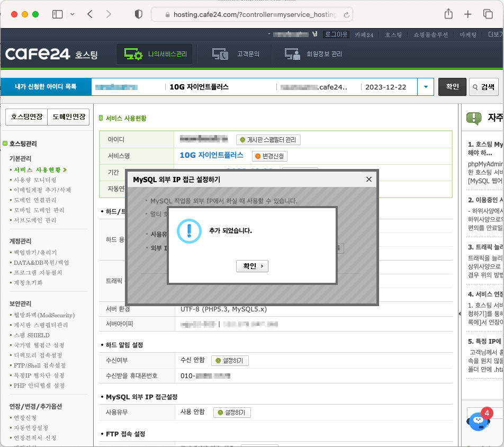Reload the page using the address bar icon
Viewport: 504px width, 447px height.
click(347, 15)
